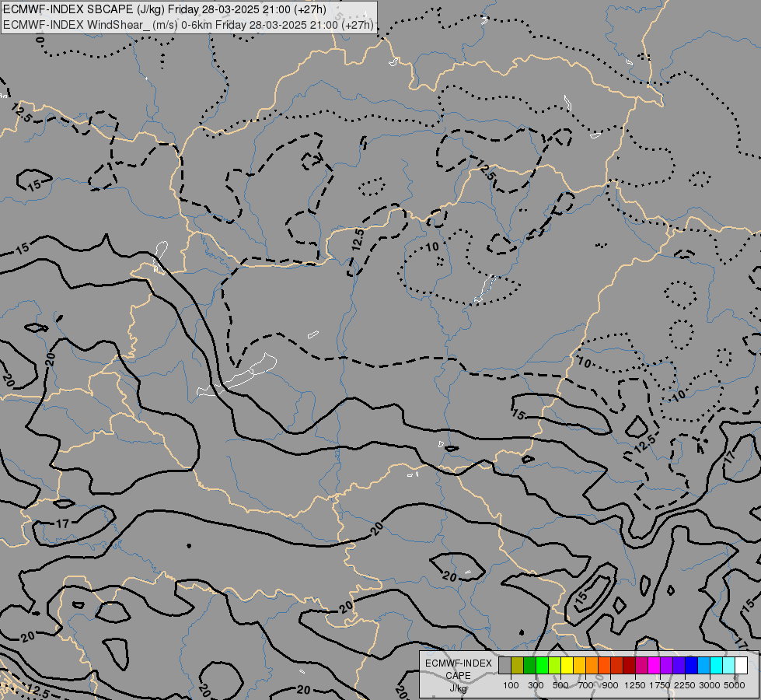This screenshot has height=700, width=761.
Task: Pick the lime yellow-green legend swatch
Action: point(555,666)
